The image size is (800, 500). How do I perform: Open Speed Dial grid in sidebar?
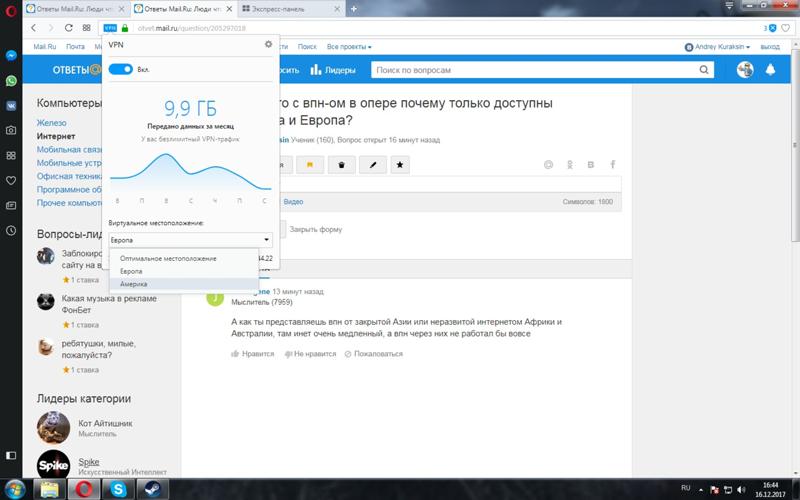pyautogui.click(x=11, y=155)
